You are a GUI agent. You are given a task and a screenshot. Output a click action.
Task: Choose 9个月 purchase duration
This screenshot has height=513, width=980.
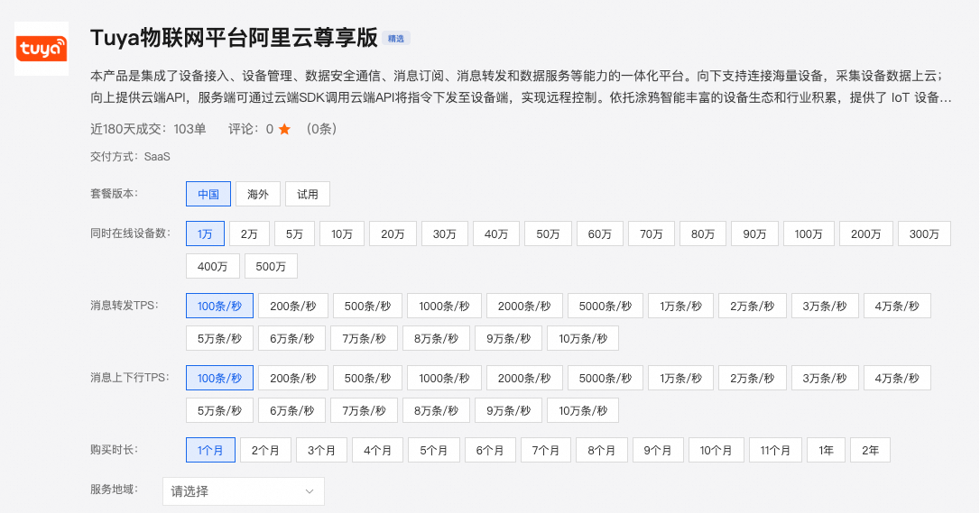[658, 450]
